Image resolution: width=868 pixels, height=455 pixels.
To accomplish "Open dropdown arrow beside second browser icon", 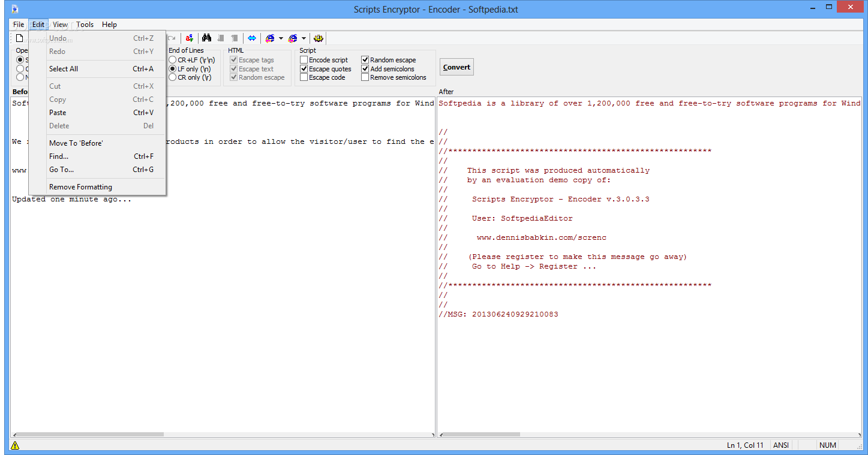I will tap(304, 38).
